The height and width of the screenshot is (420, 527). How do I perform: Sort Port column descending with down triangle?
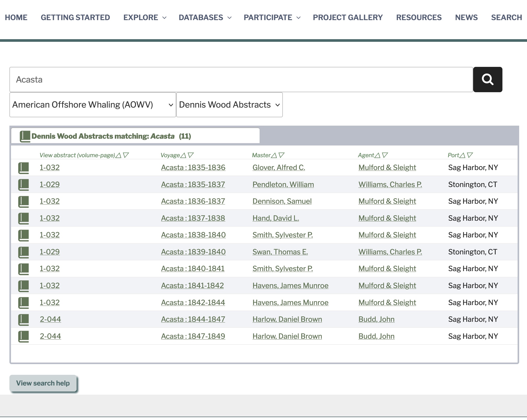point(470,155)
